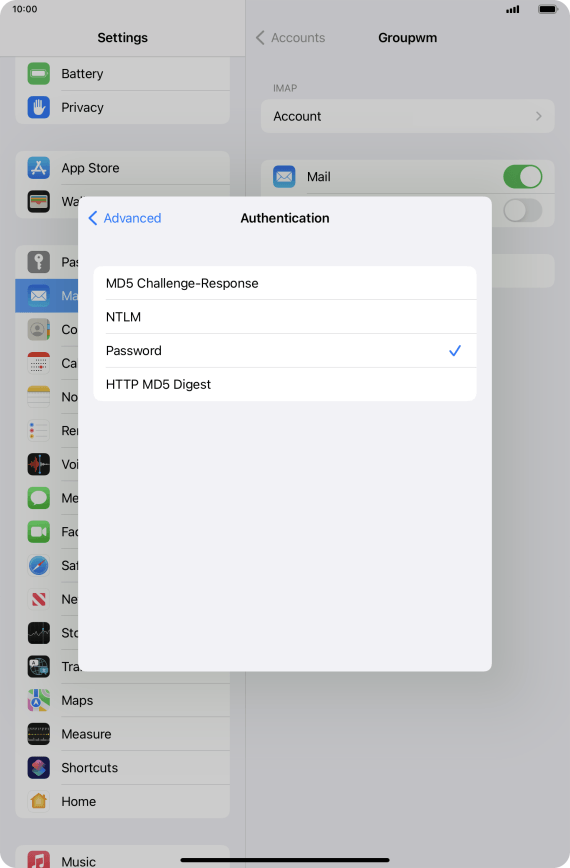Select MD5 Challenge-Response authentication
The width and height of the screenshot is (570, 868).
[285, 283]
